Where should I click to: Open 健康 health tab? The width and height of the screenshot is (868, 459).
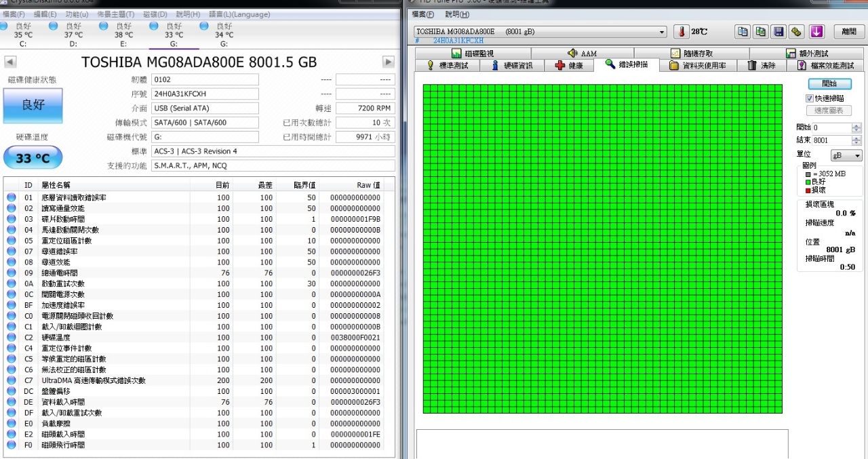[x=569, y=65]
